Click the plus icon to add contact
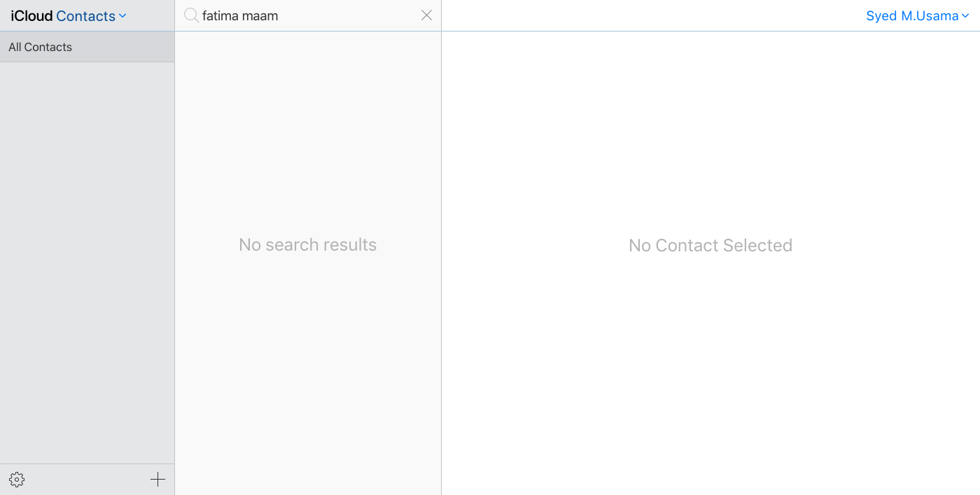This screenshot has width=980, height=495. (x=157, y=480)
